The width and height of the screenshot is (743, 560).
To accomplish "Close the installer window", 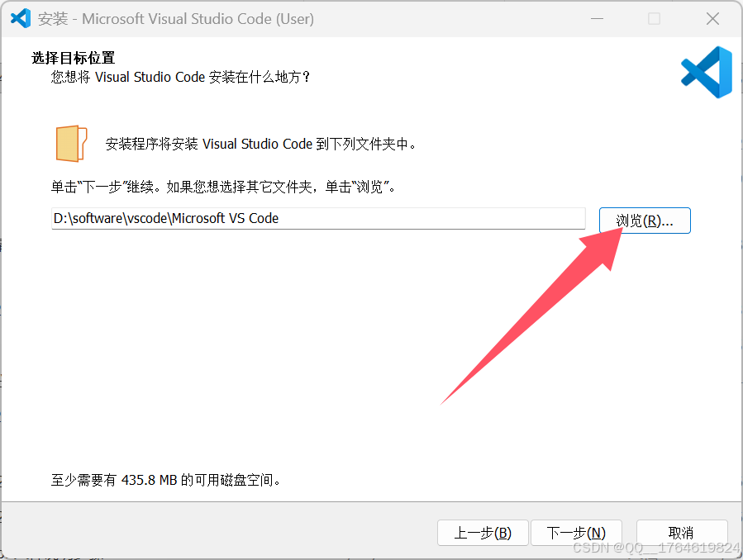I will point(712,18).
